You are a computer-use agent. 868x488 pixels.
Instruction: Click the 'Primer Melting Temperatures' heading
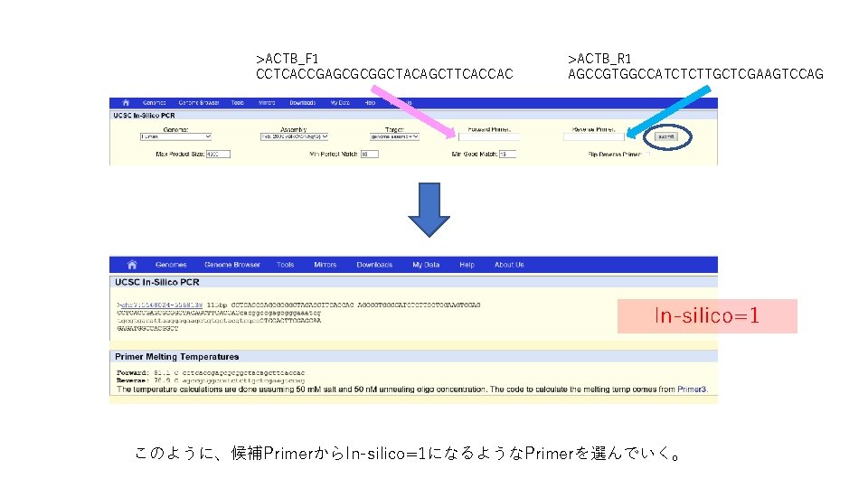tap(176, 357)
